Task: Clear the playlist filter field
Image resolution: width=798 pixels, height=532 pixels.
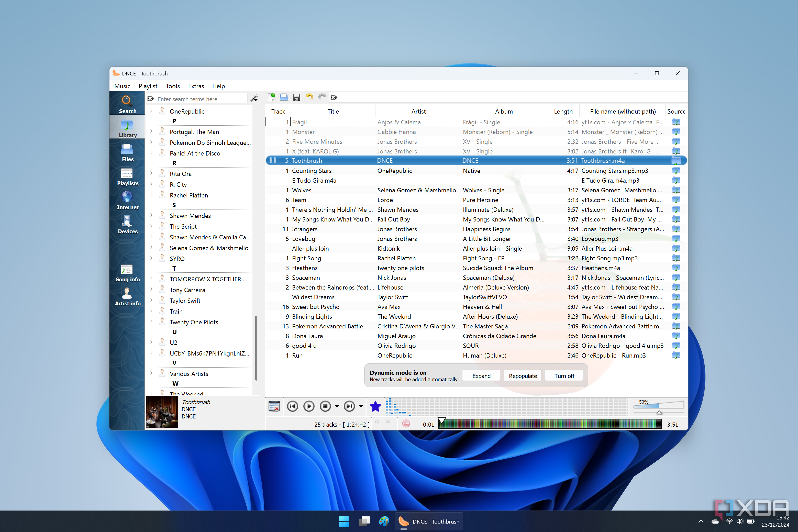Action: pyautogui.click(x=334, y=98)
